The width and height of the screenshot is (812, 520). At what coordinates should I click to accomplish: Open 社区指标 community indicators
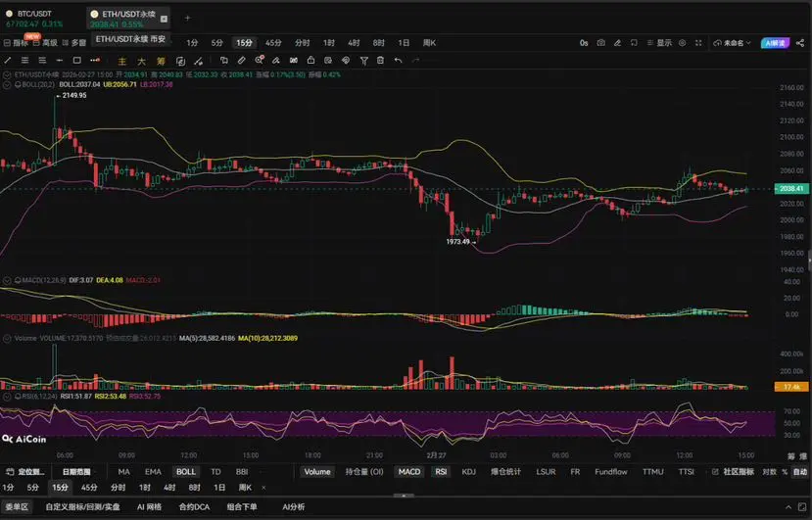[x=734, y=472]
